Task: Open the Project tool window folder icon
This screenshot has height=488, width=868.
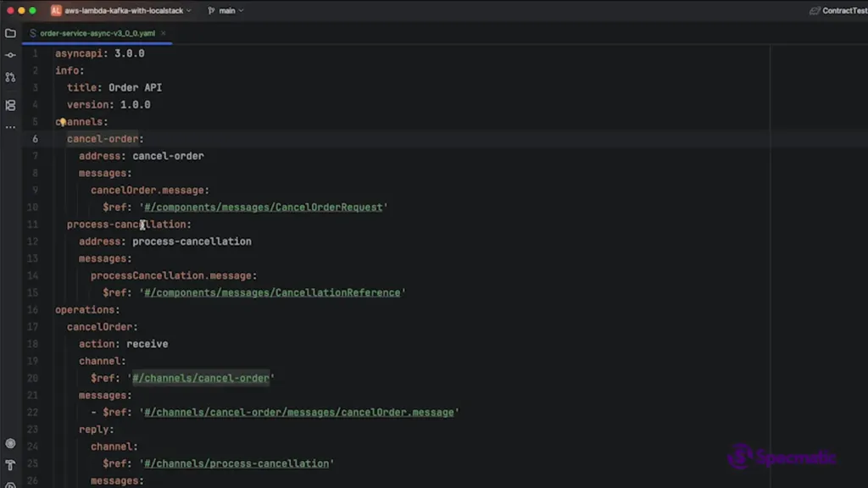Action: (x=10, y=33)
